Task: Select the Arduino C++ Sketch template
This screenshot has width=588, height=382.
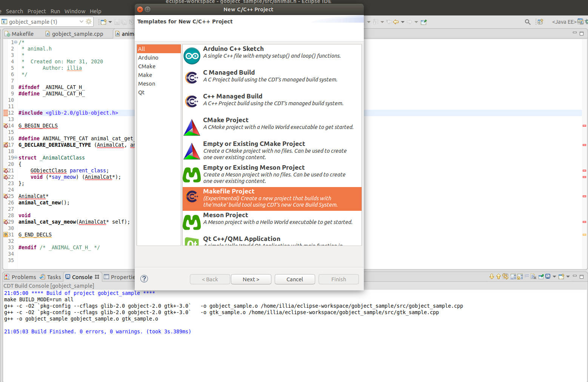Action: [x=272, y=56]
